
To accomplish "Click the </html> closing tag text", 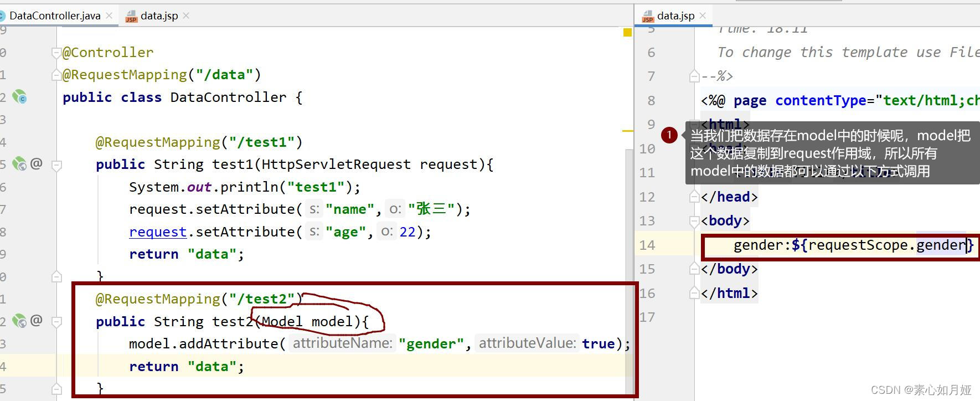I will point(729,293).
